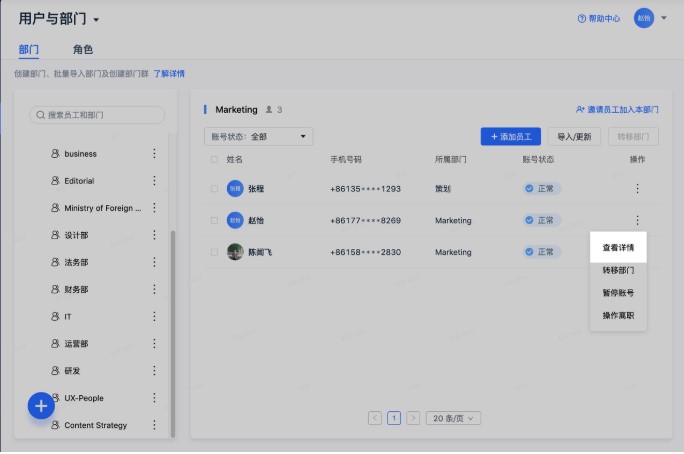Open the more options menu for 研发

pos(154,371)
